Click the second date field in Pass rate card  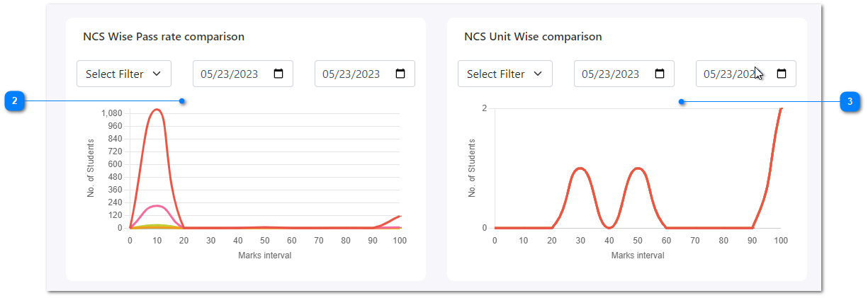point(356,74)
